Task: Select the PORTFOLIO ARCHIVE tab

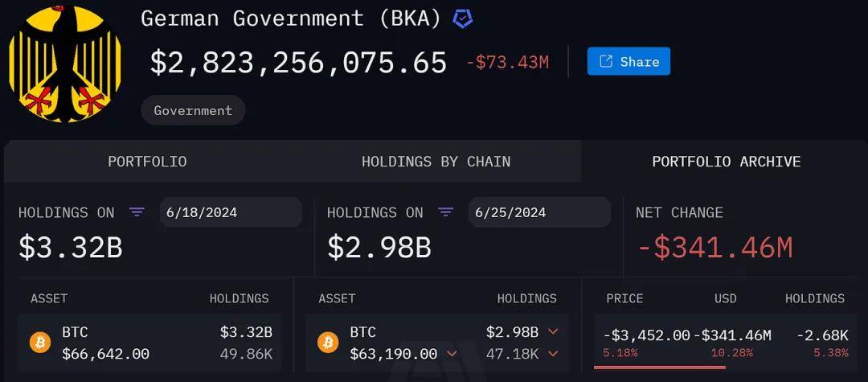Action: tap(727, 161)
